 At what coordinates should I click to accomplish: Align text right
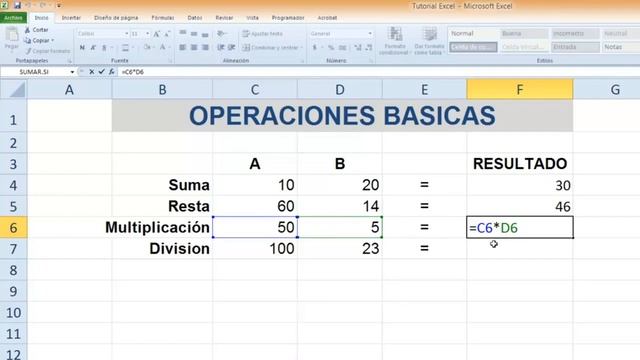205,48
